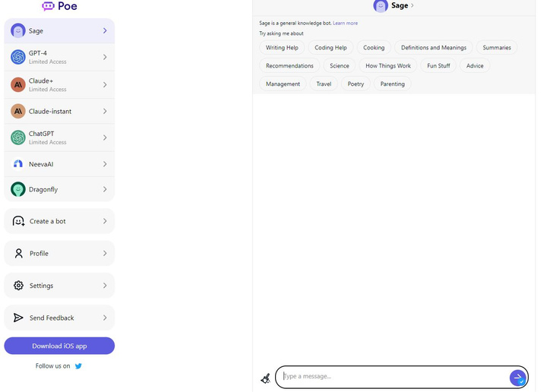Click the Dragonfly bot icon
Image resolution: width=553 pixels, height=392 pixels.
pos(18,189)
